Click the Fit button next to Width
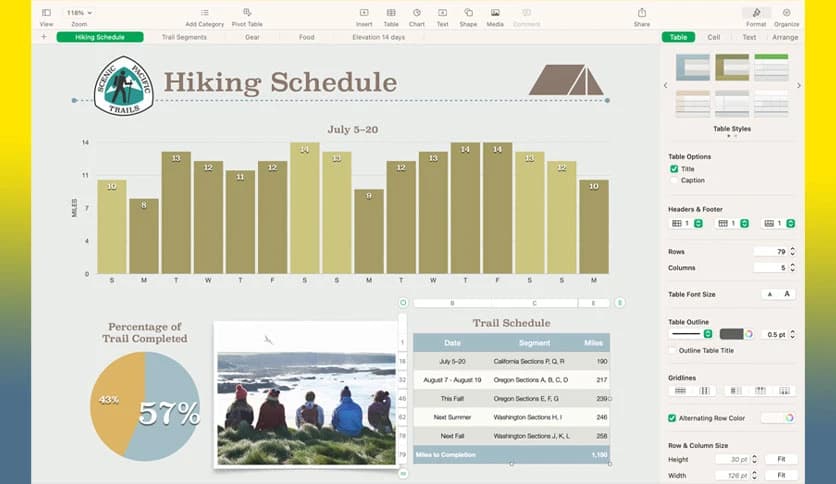Image resolution: width=836 pixels, height=484 pixels. [781, 475]
